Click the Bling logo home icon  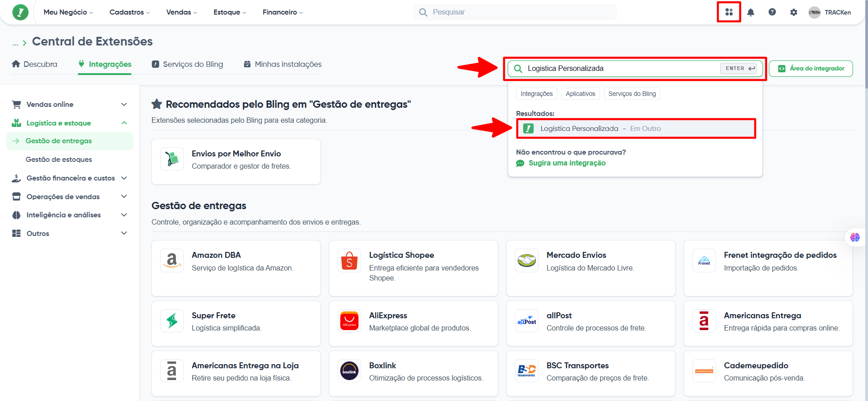[20, 12]
